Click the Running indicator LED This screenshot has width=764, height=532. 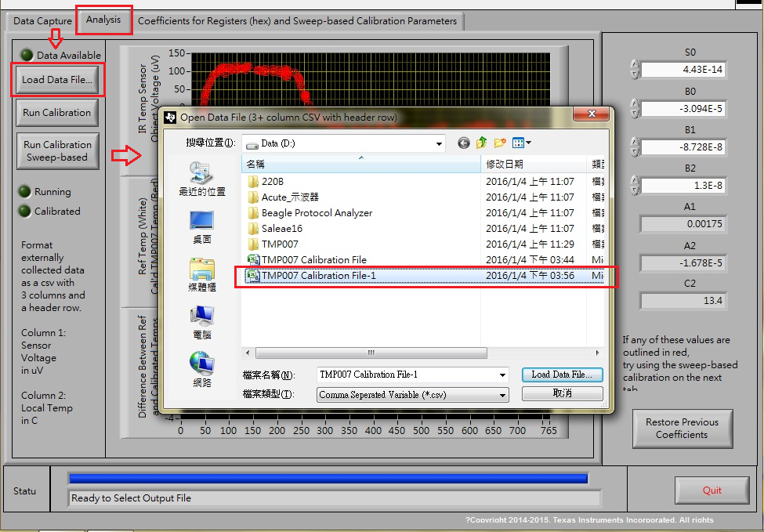point(24,191)
